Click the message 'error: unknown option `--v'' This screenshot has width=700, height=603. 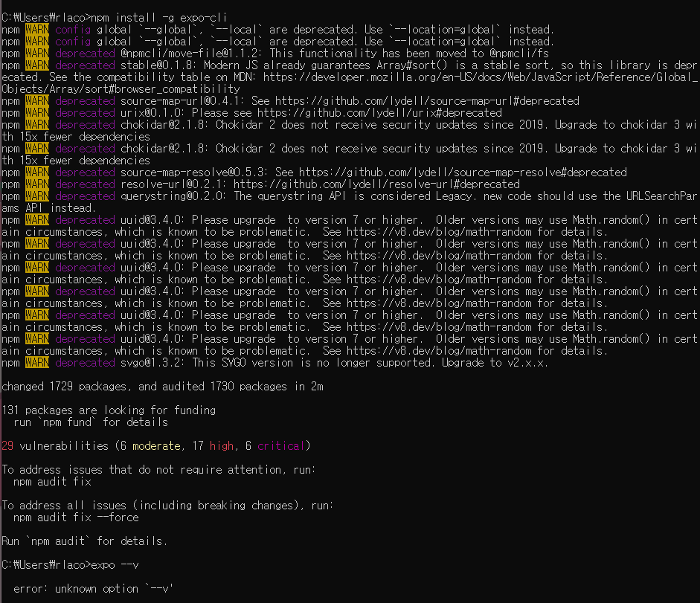point(93,589)
